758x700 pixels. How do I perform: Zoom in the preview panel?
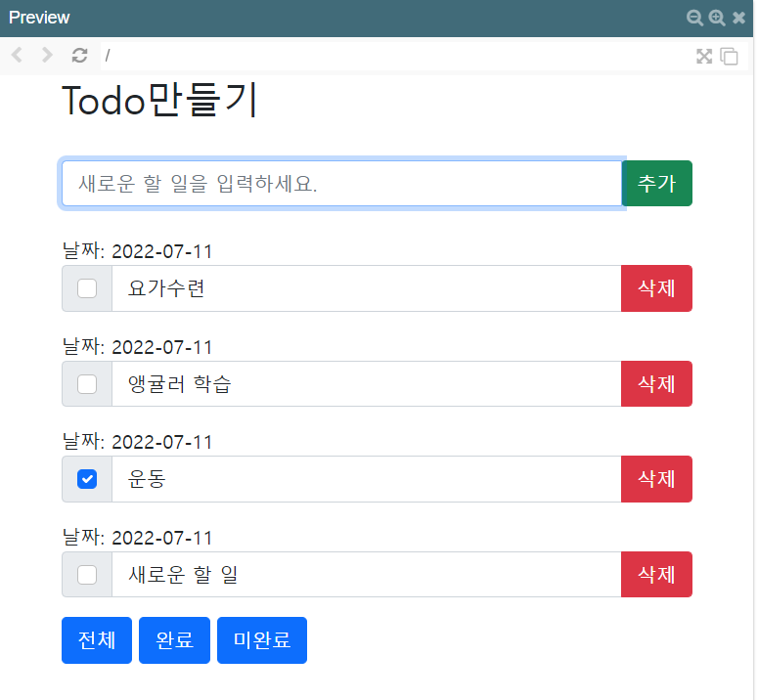coord(716,18)
